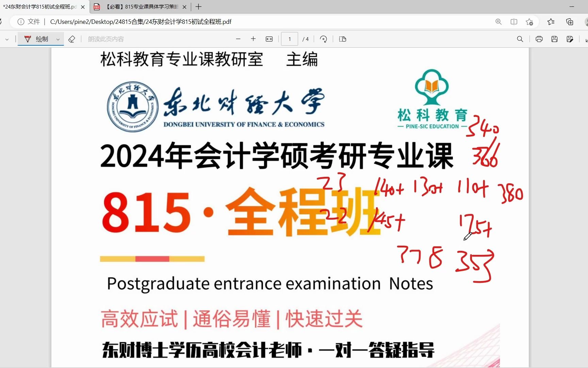Viewport: 588px width, 368px height.
Task: Open PDF search (find) tool
Action: click(x=520, y=39)
